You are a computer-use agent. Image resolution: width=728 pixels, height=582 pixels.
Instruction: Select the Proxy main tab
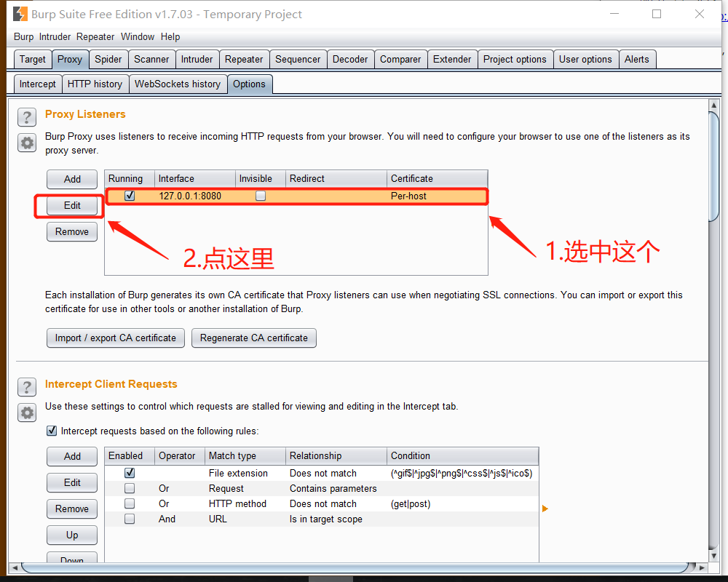[x=70, y=60]
